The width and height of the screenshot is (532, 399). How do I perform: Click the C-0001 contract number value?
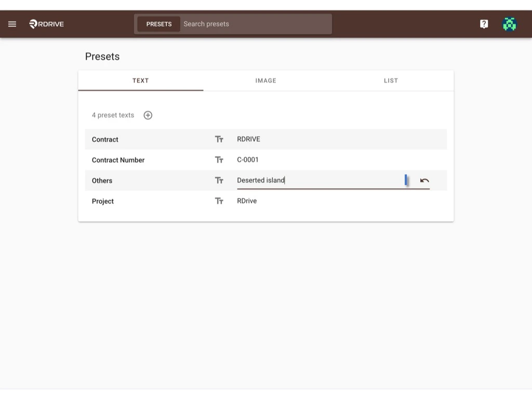tap(248, 159)
